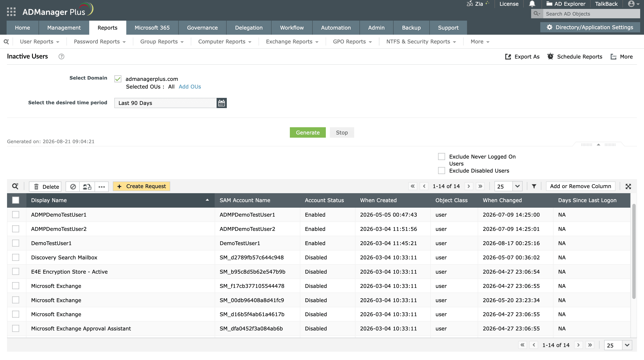The width and height of the screenshot is (644, 360).
Task: Expand the More reports dropdown
Action: click(x=480, y=42)
